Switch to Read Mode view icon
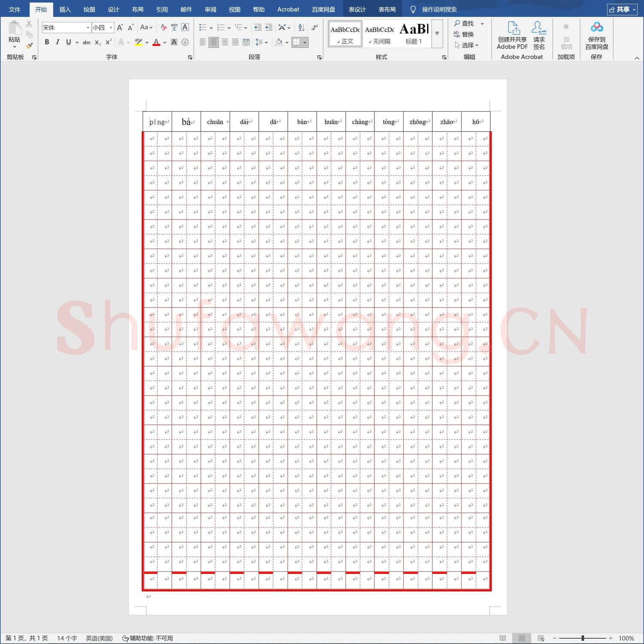Screen dimensions: 644x644 tap(503, 638)
